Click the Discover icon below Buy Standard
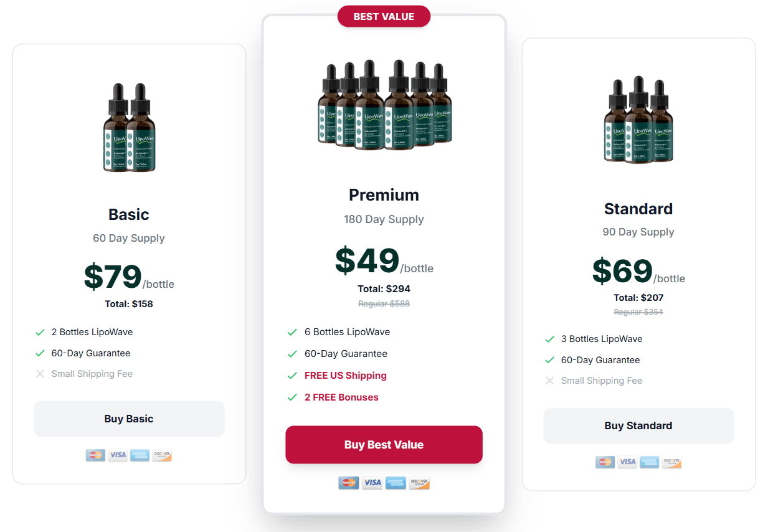 point(671,462)
